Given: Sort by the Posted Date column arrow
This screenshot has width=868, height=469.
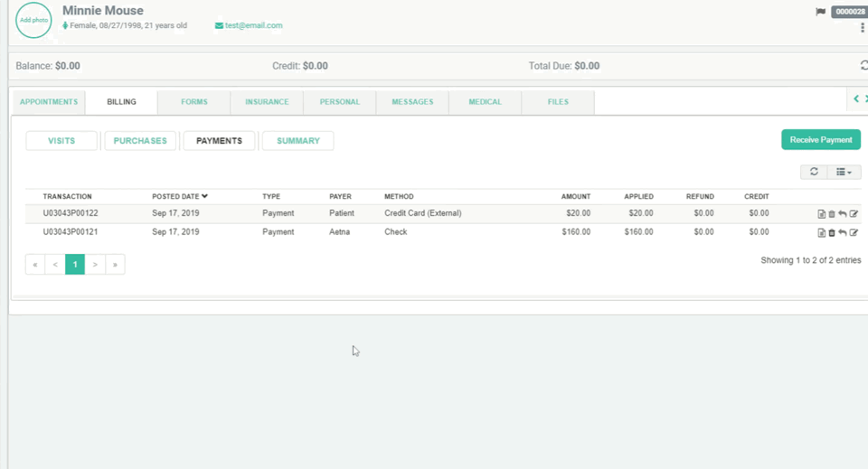Looking at the screenshot, I should [x=205, y=196].
